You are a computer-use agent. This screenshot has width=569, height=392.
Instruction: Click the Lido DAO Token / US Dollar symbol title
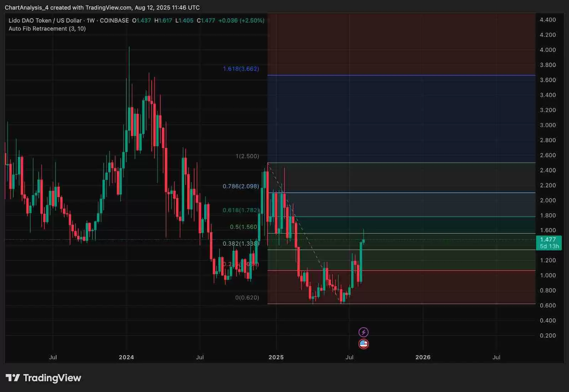coord(45,21)
